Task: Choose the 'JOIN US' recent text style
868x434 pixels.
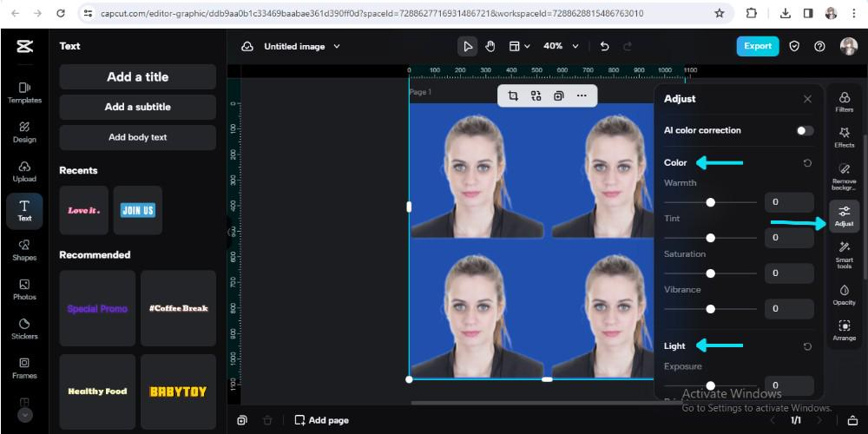Action: coord(138,210)
